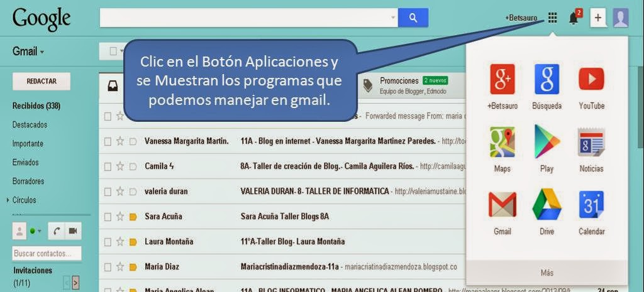Open email 'Mariacristinadiazmendoza-11a'

pos(289,267)
